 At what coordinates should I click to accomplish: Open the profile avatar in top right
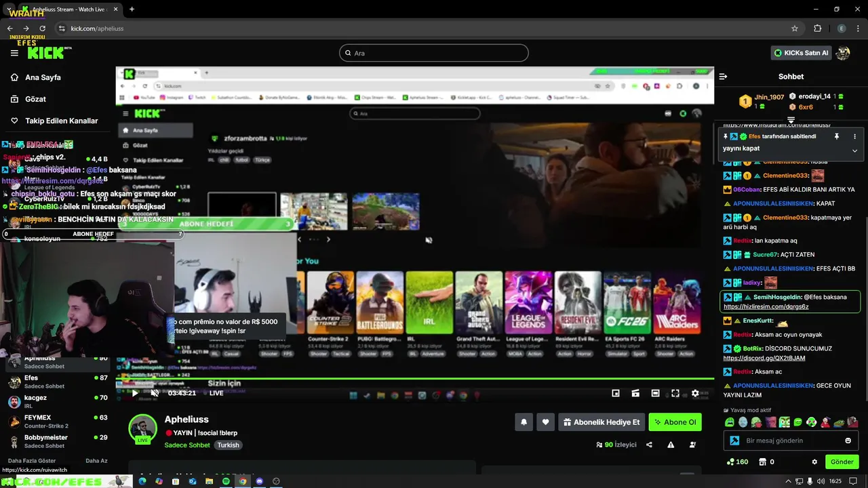coord(843,53)
